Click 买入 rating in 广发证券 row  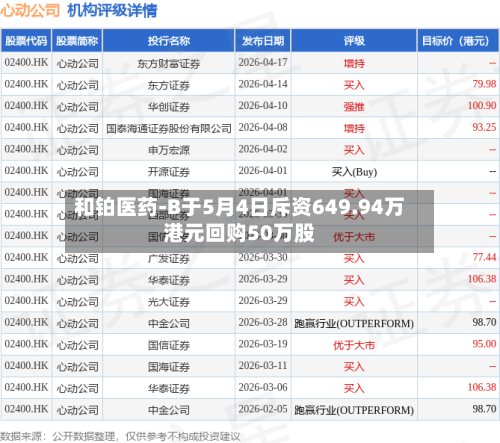point(354,258)
